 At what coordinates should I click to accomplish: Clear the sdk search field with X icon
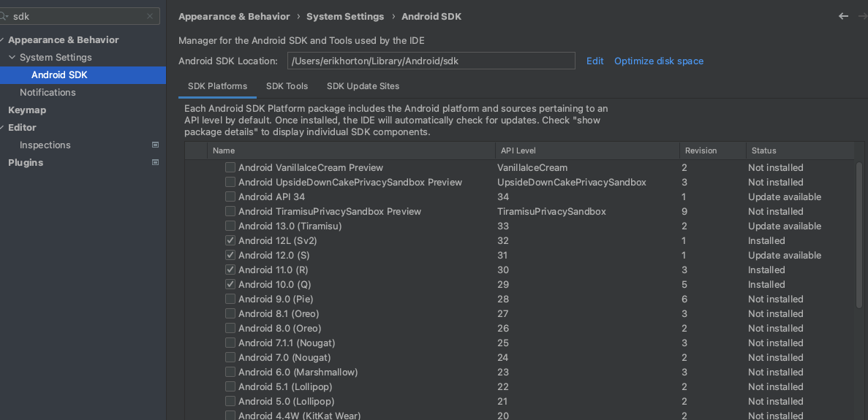point(149,17)
